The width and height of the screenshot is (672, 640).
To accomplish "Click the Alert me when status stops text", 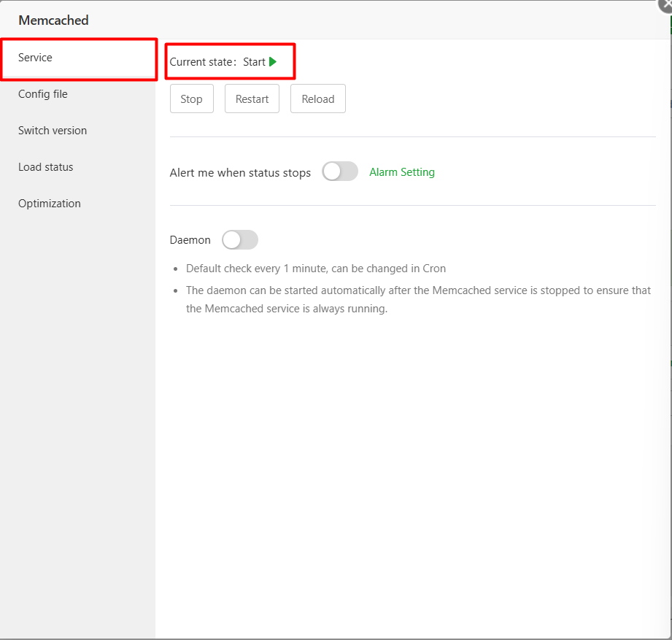I will 240,172.
